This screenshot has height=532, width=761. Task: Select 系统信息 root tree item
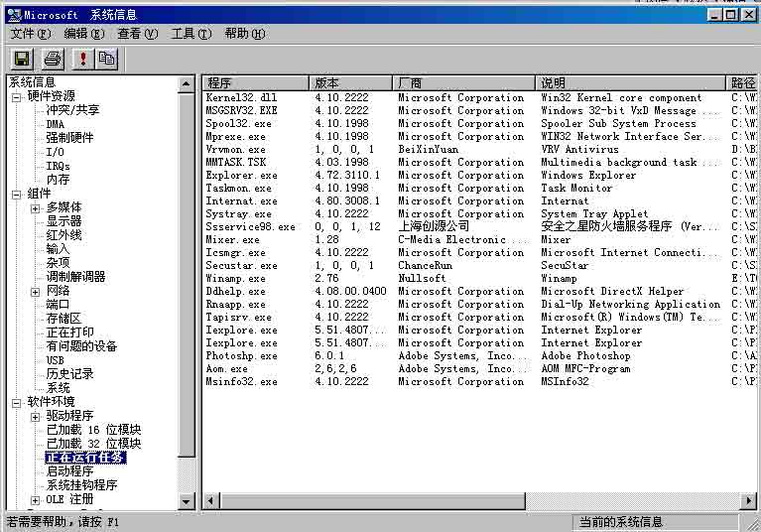(x=32, y=82)
